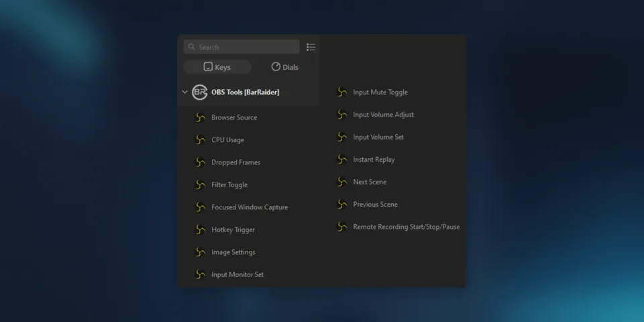Select Remote Recording Start/Stop/Pause label
644x322 pixels.
click(407, 227)
